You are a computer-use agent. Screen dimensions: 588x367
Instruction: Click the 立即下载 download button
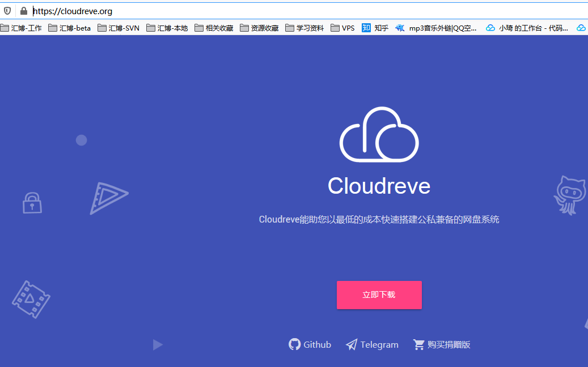click(x=379, y=295)
